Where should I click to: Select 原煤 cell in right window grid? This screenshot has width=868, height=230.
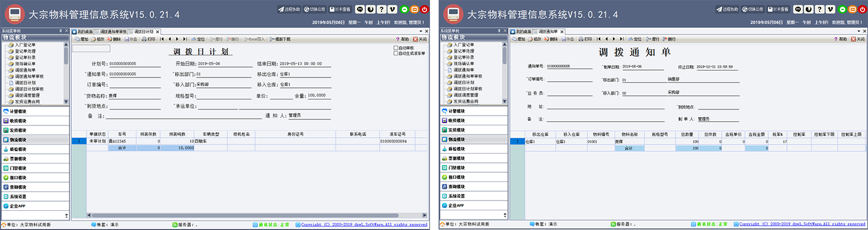[629, 141]
